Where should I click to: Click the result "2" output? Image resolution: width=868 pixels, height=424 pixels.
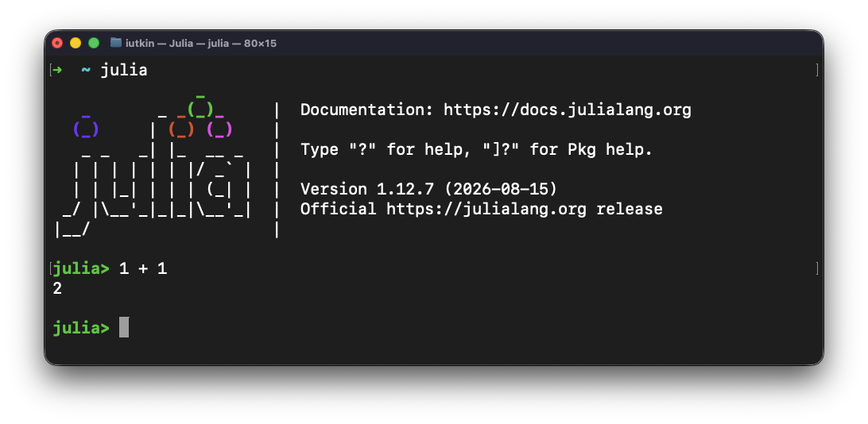coord(57,288)
